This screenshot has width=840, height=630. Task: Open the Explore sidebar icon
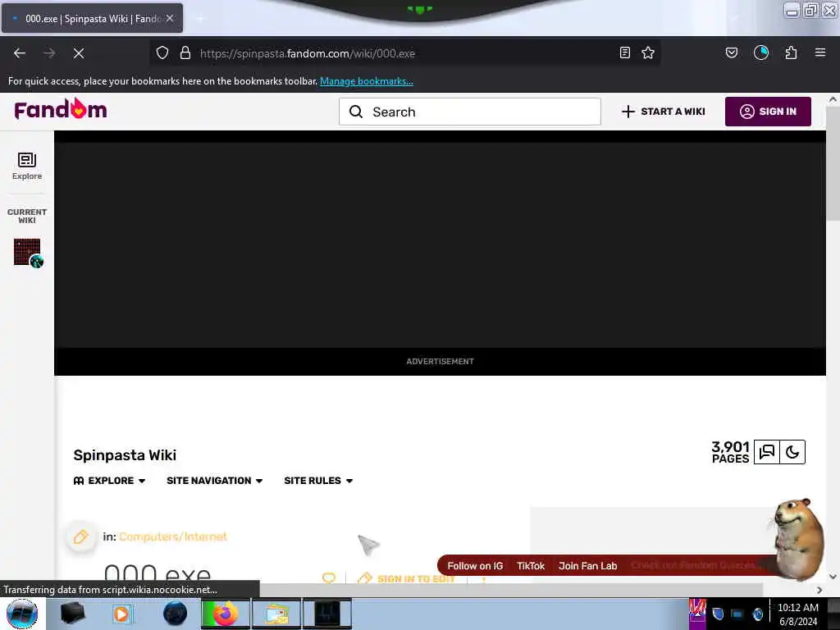pos(27,166)
